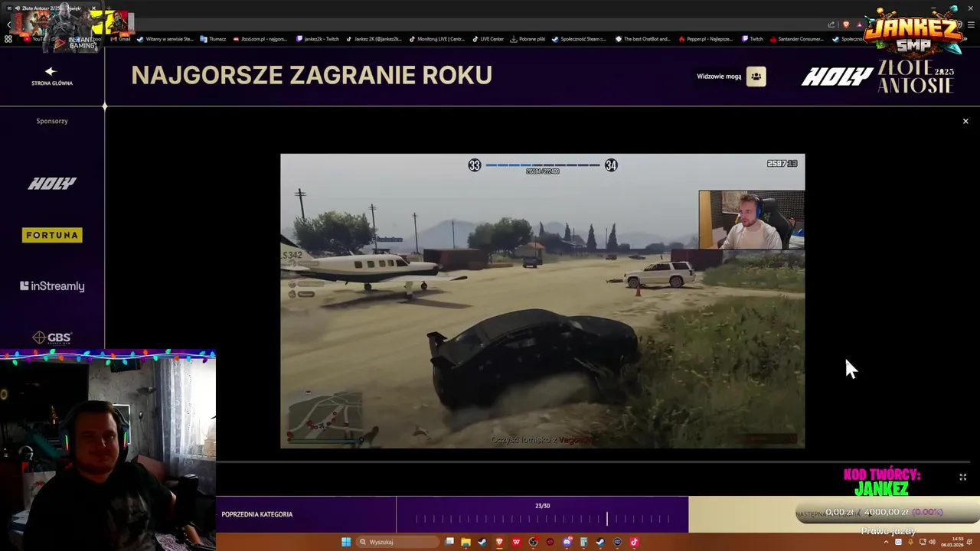
Task: Open Brave browser taskbar icon
Action: [x=499, y=542]
